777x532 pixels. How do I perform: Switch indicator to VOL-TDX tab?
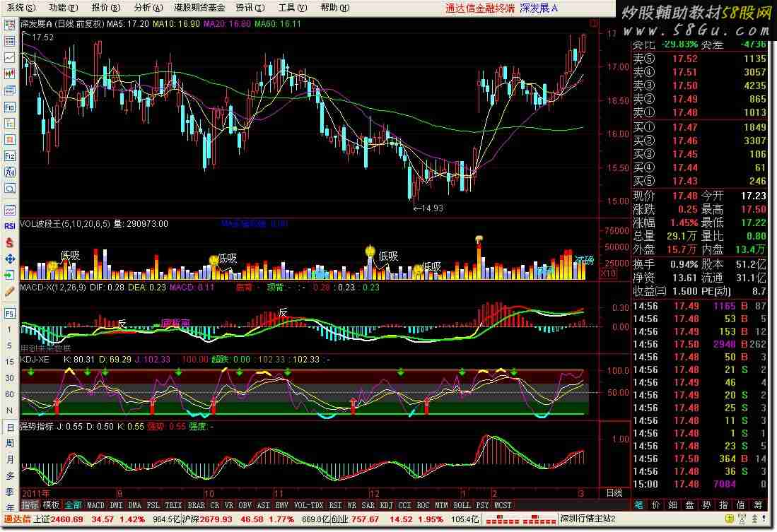click(x=309, y=505)
